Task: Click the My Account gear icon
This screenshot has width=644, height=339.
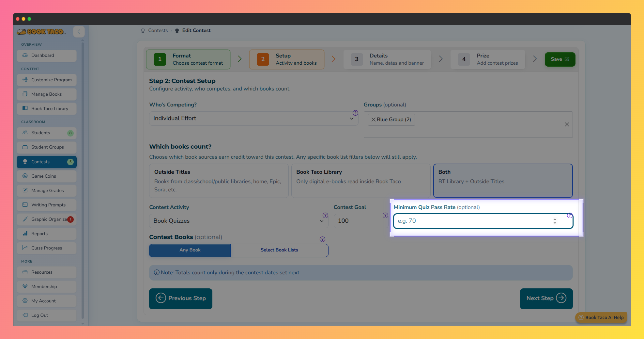Action: pyautogui.click(x=25, y=301)
